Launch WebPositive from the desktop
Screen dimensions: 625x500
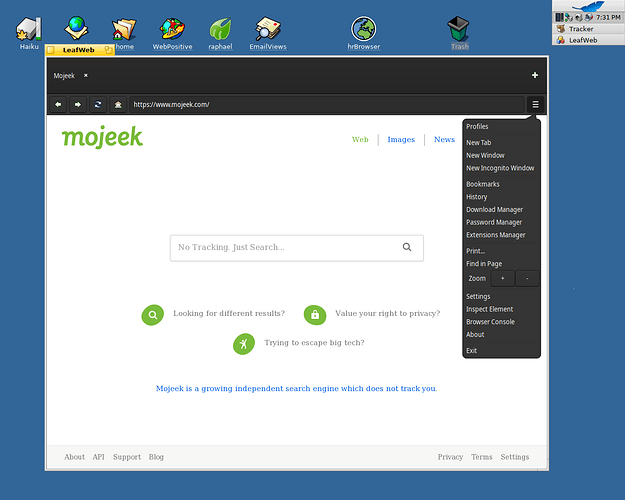coord(173,33)
